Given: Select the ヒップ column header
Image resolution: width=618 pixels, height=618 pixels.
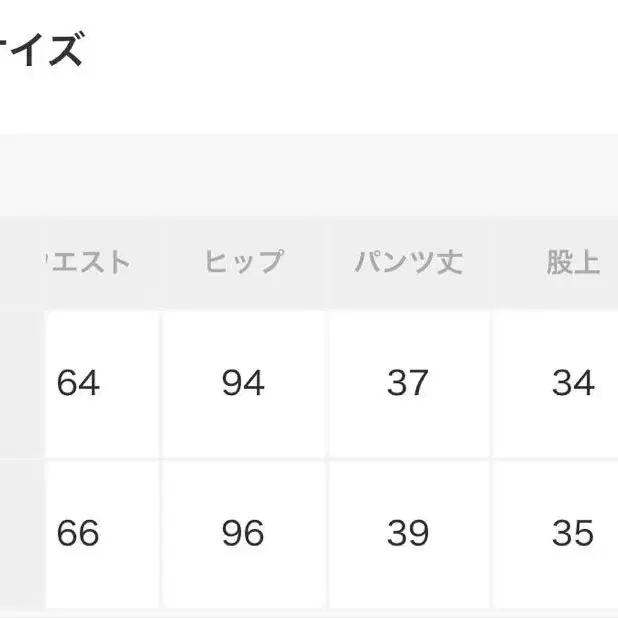Looking at the screenshot, I should pos(244,263).
